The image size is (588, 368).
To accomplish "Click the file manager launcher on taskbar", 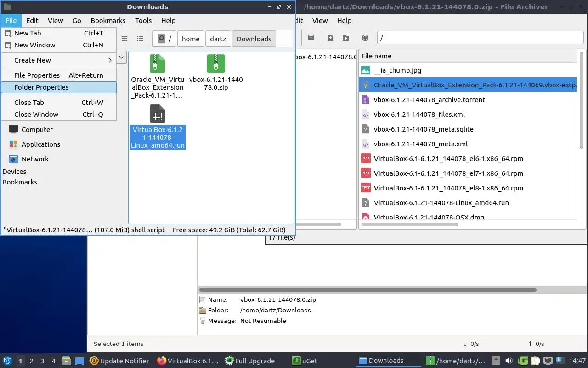I will pyautogui.click(x=66, y=361).
